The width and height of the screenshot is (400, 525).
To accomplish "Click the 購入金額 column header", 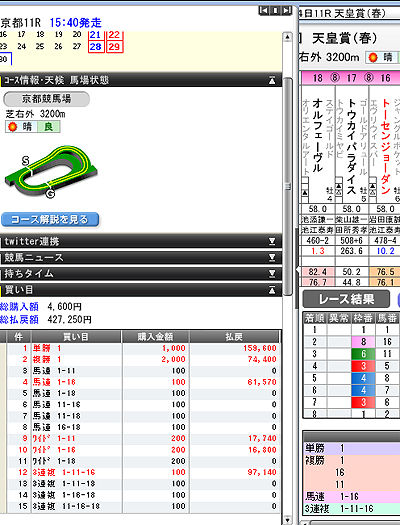I will 156,337.
